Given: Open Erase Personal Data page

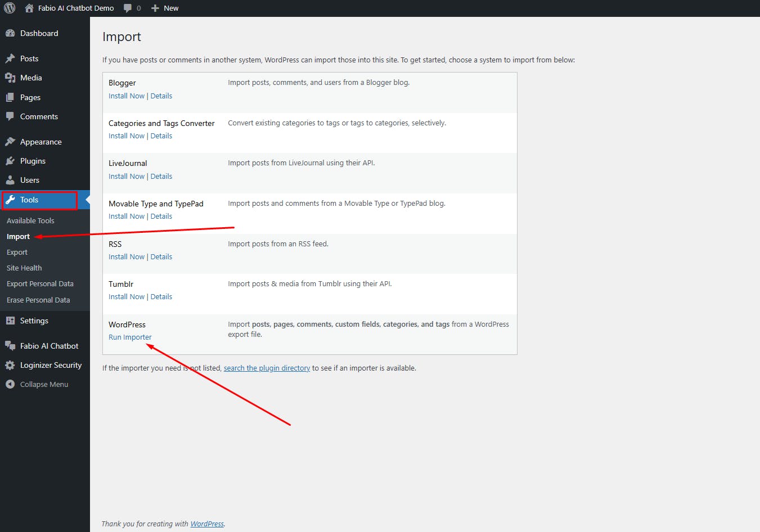Looking at the screenshot, I should [x=38, y=300].
